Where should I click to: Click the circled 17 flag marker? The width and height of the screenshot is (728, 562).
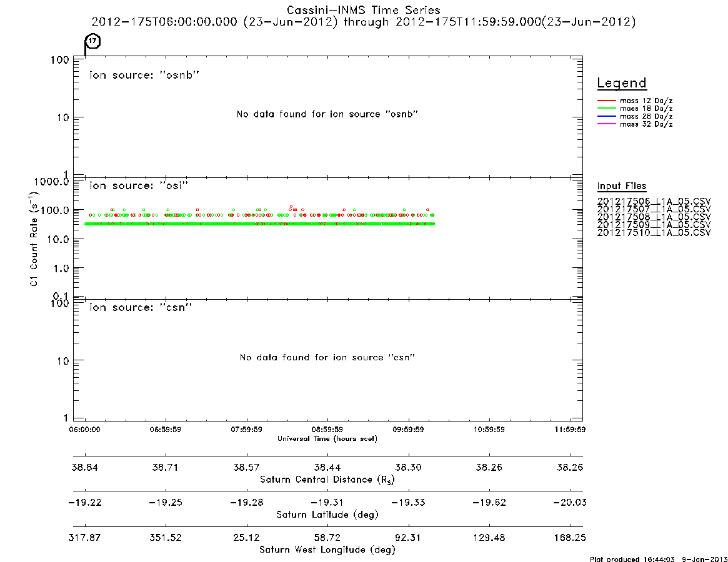tap(93, 41)
